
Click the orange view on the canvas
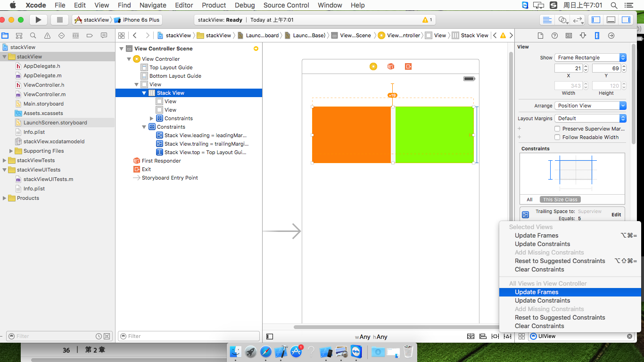[351, 135]
